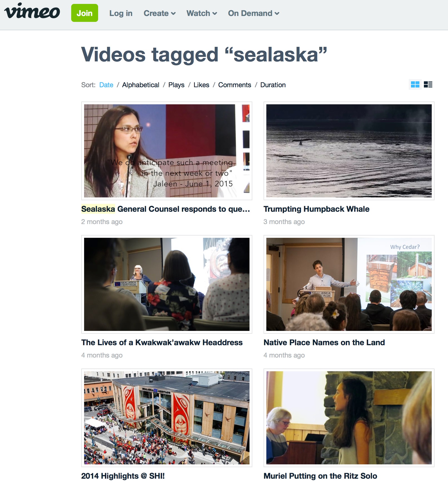Sort videos by Date
Viewport: 448px width, 484px height.
(106, 85)
